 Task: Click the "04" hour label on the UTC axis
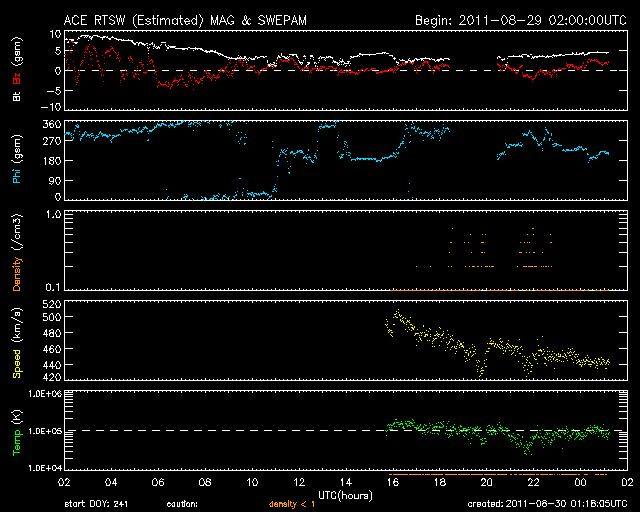click(111, 482)
